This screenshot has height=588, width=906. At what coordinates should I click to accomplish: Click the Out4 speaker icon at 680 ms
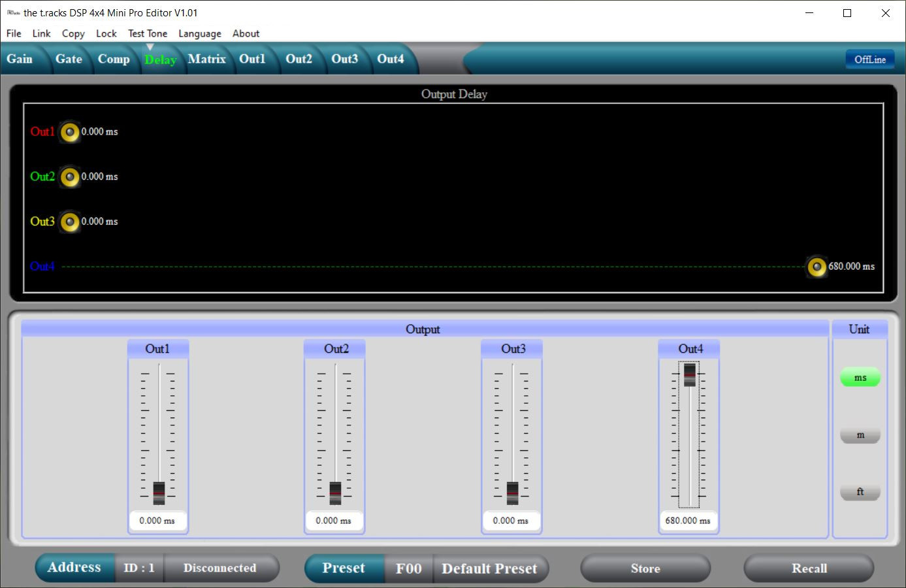817,267
